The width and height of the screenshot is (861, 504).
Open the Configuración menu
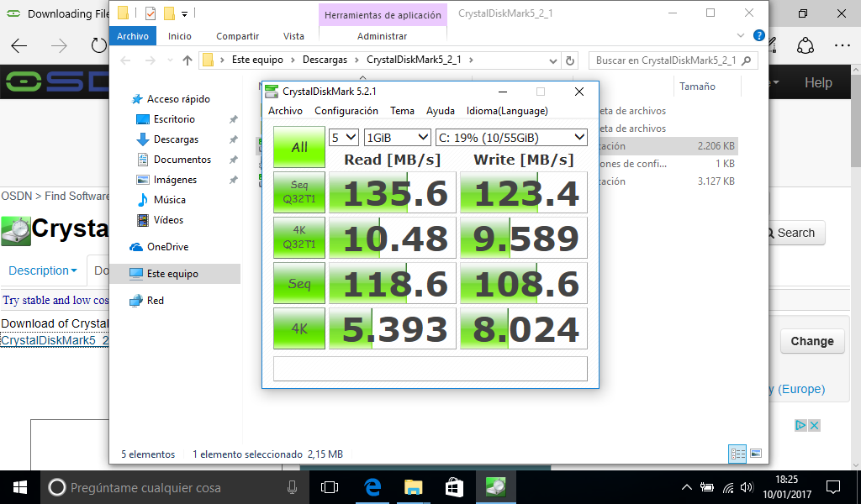point(346,111)
